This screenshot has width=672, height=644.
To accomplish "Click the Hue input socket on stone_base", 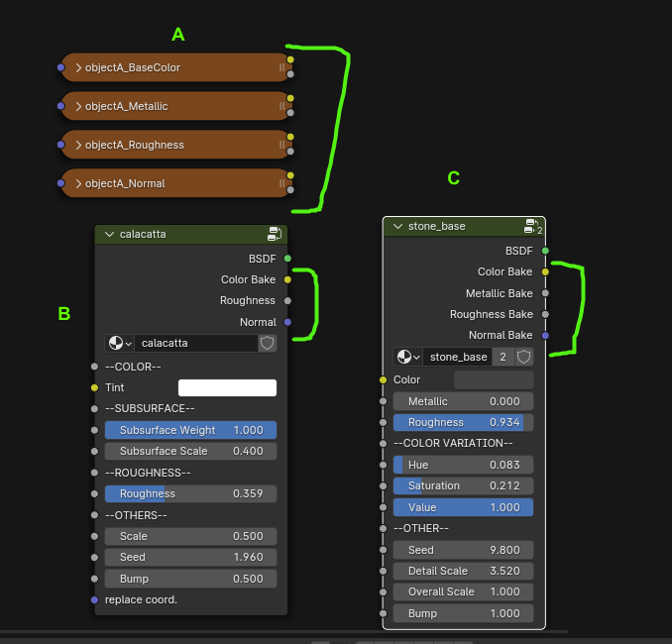I will (384, 465).
